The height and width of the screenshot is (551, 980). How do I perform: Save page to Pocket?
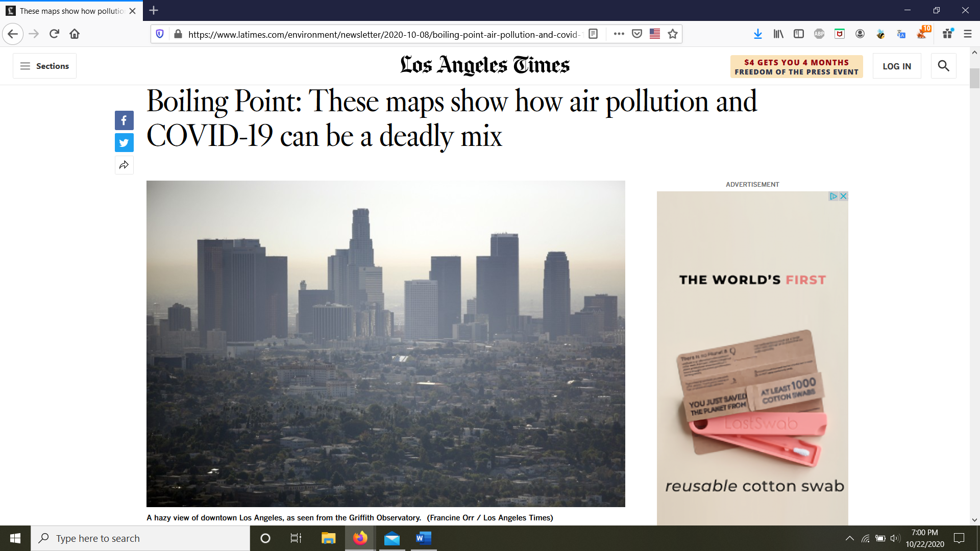pyautogui.click(x=636, y=34)
